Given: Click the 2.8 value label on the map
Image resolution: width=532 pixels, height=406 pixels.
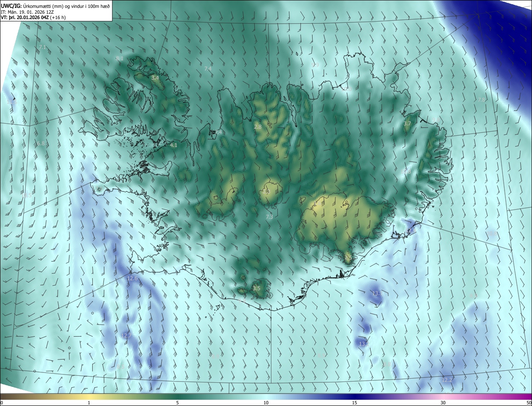Looking at the screenshot, I should point(258,127).
